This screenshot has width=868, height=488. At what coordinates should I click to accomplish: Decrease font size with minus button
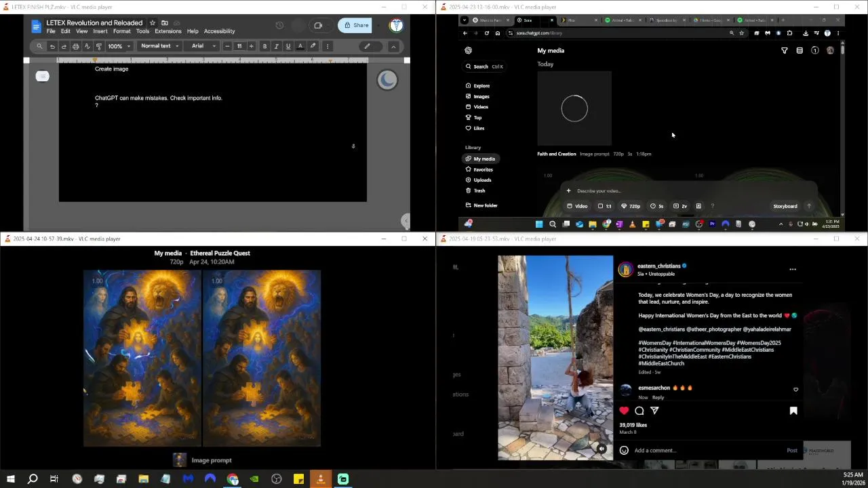click(x=227, y=46)
